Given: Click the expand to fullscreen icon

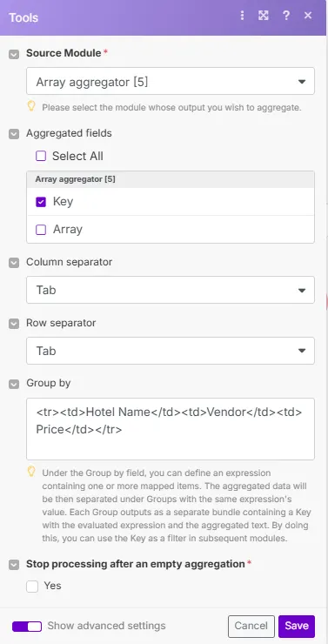Looking at the screenshot, I should [263, 16].
